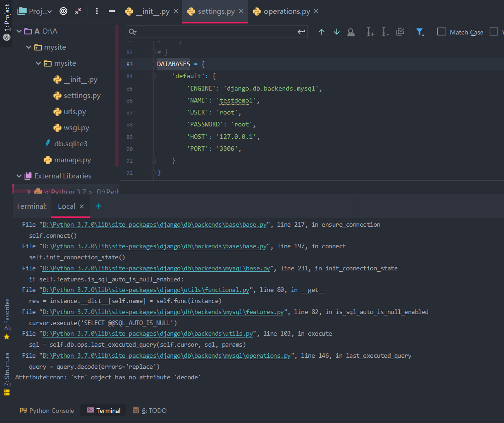Add a new terminal session with plus
The height and width of the screenshot is (423, 504).
(99, 206)
